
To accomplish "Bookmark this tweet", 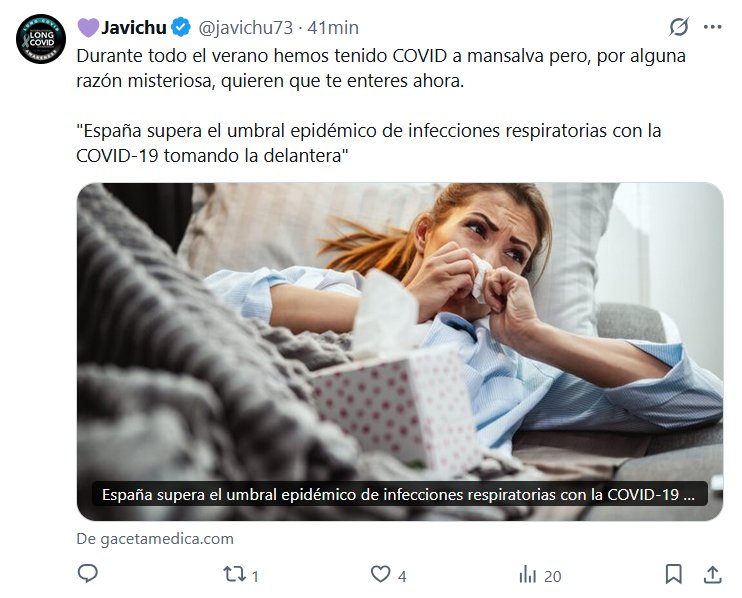I will pos(673,574).
